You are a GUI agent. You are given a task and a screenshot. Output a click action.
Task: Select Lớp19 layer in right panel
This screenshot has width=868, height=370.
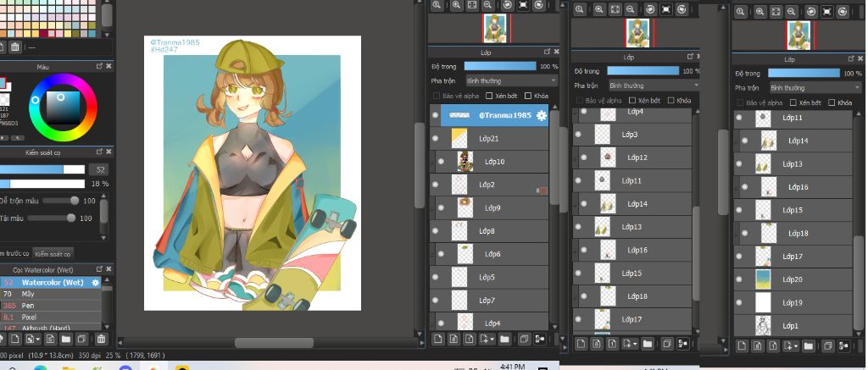point(793,302)
